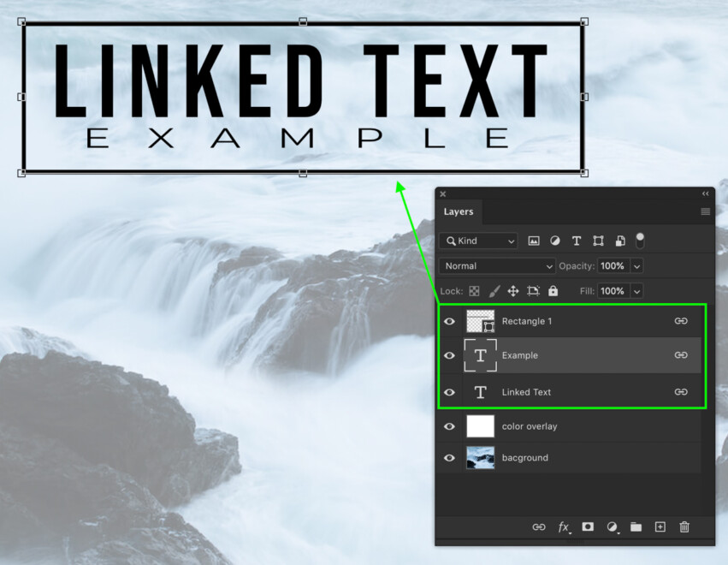The width and height of the screenshot is (728, 565).
Task: Filter for type layers using the T icon
Action: (576, 241)
